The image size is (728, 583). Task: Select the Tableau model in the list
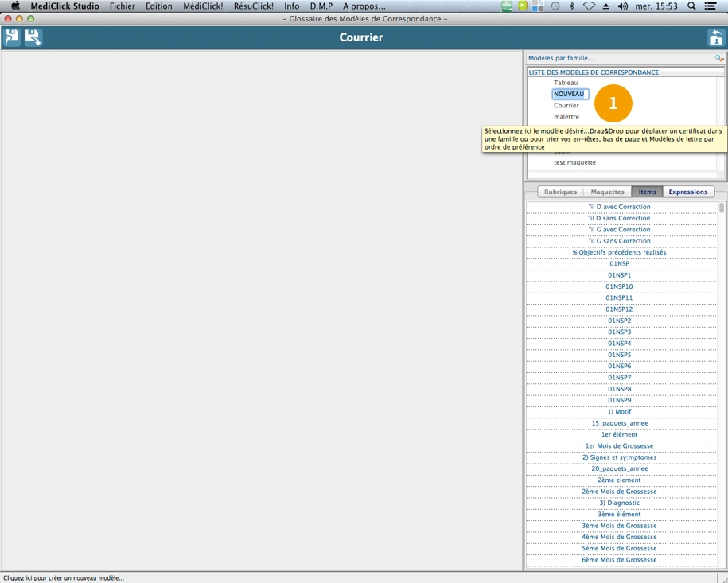(x=566, y=83)
